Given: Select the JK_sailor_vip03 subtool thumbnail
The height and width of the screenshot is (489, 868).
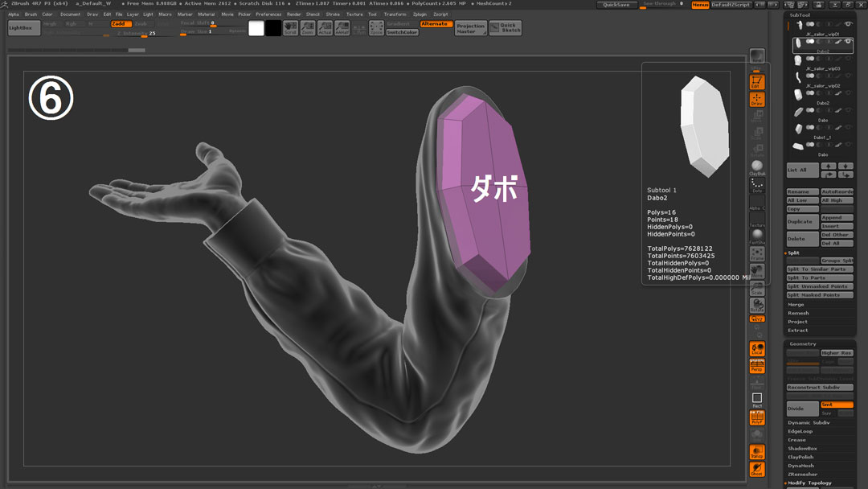Looking at the screenshot, I should tap(798, 60).
